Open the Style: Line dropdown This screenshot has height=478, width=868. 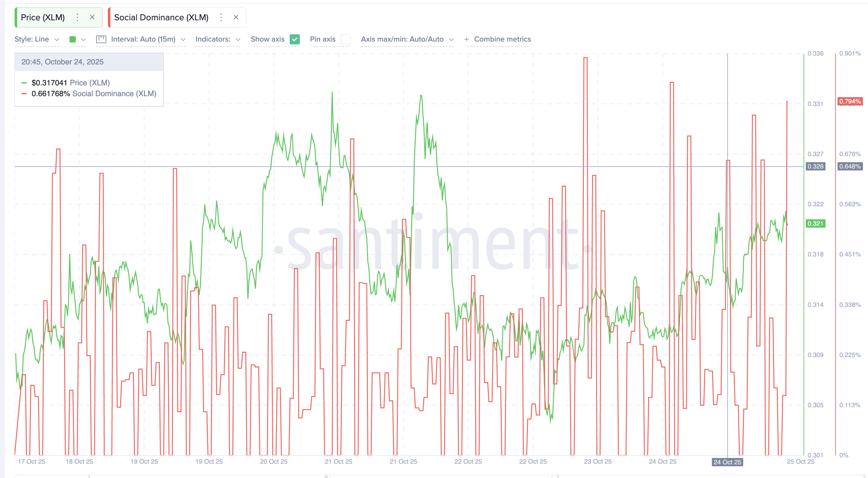pos(36,39)
